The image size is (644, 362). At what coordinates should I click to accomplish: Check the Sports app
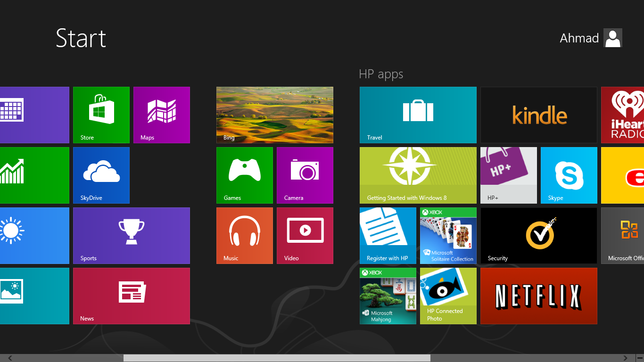coord(132,235)
